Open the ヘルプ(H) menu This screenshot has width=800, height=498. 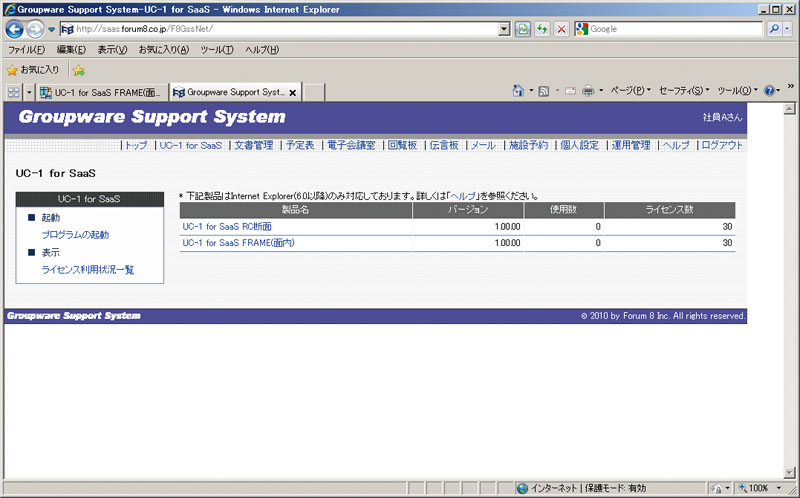[x=262, y=49]
